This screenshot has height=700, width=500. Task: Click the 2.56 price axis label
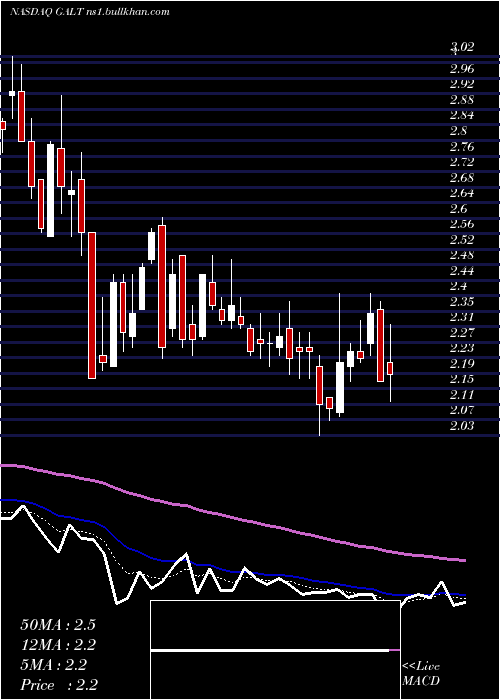[462, 224]
